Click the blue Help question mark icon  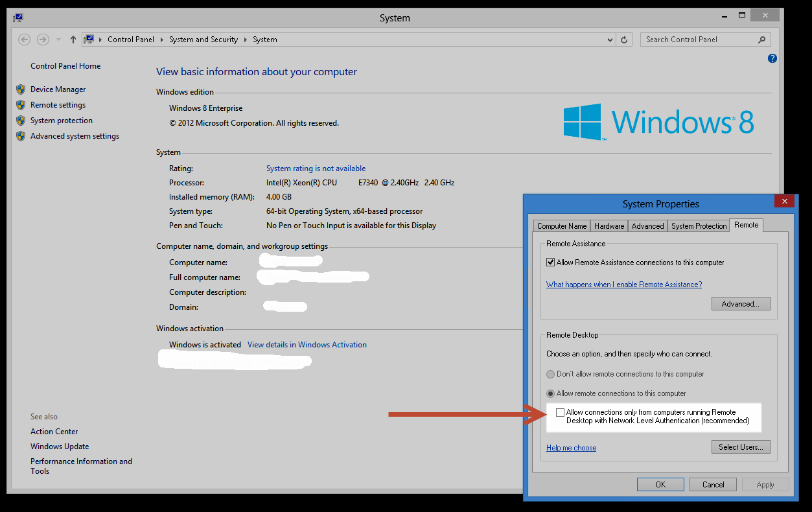pos(772,58)
